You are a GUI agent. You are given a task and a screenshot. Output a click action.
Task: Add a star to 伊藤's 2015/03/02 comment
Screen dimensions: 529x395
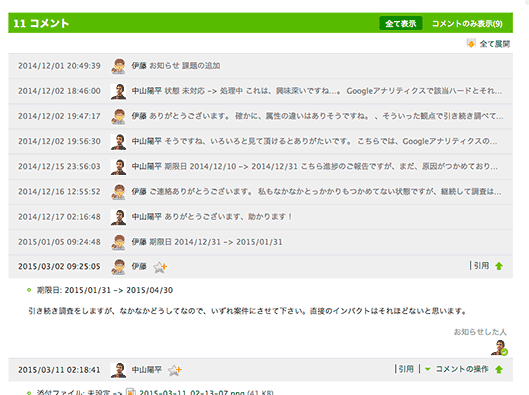(160, 267)
